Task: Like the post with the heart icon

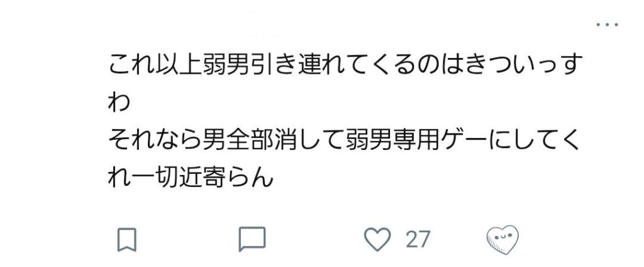Action: coord(377,239)
